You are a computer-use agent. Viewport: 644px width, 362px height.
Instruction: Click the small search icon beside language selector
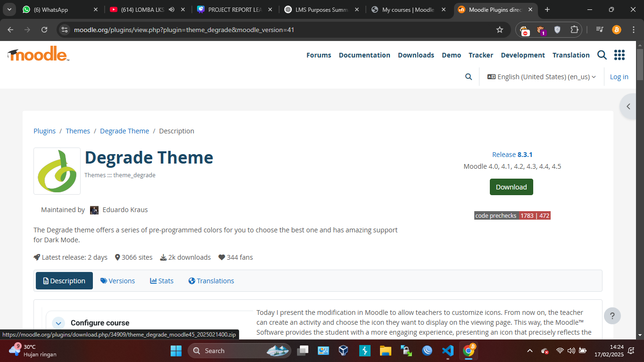tap(469, 77)
